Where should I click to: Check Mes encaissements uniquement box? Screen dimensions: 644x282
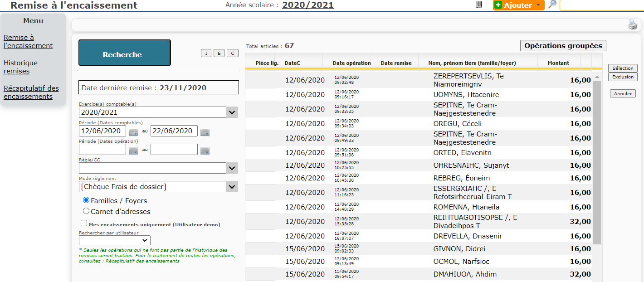coord(84,223)
